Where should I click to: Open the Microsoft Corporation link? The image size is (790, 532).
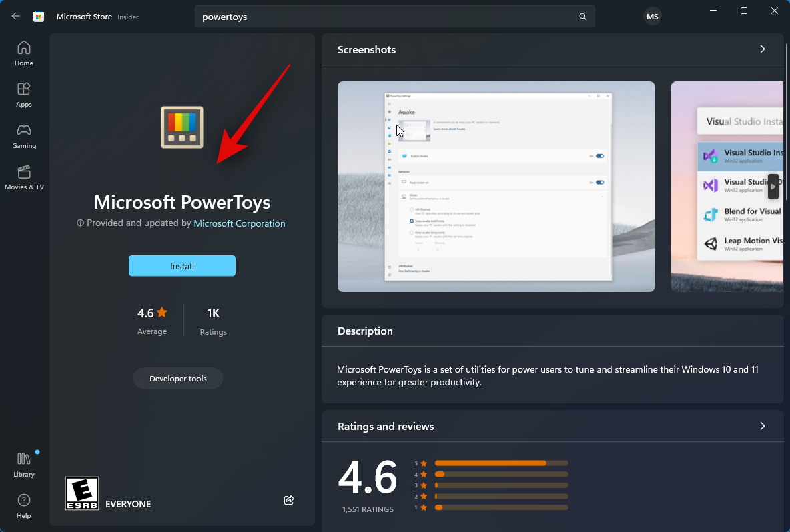[239, 223]
